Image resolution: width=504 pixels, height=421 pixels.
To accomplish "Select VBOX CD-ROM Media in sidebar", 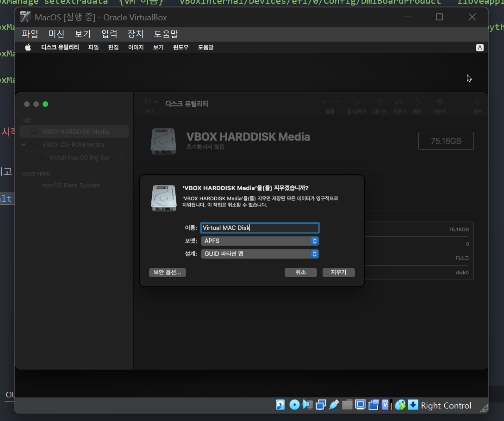I will tap(74, 145).
